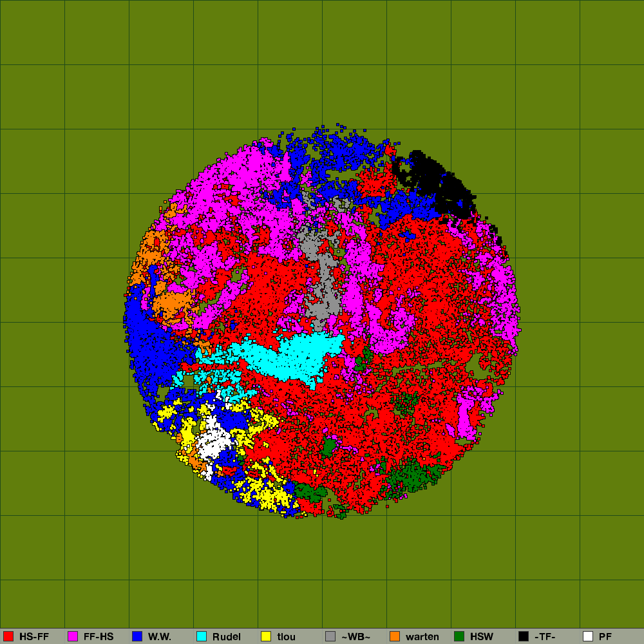Select the tlou legend label
The height and width of the screenshot is (644, 644).
(287, 637)
